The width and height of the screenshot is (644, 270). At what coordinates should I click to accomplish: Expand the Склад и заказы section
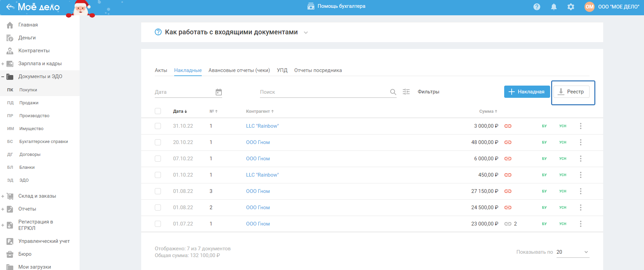(3, 196)
